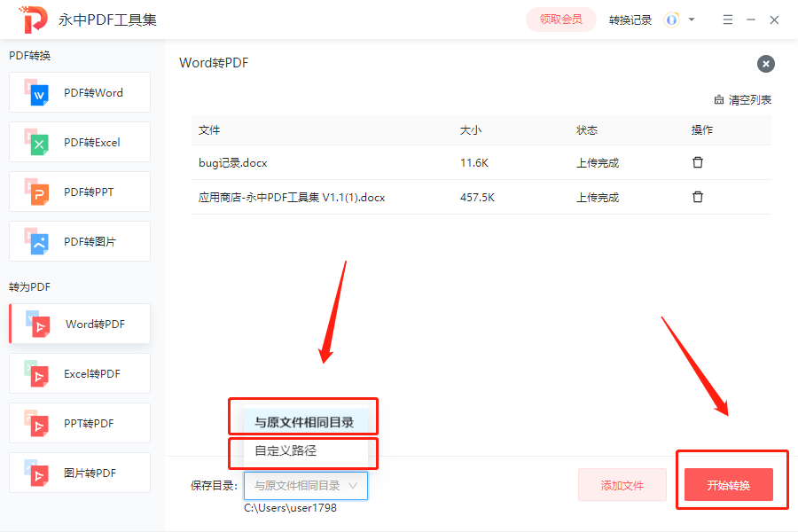Click the 添加文件 button

pos(622,486)
